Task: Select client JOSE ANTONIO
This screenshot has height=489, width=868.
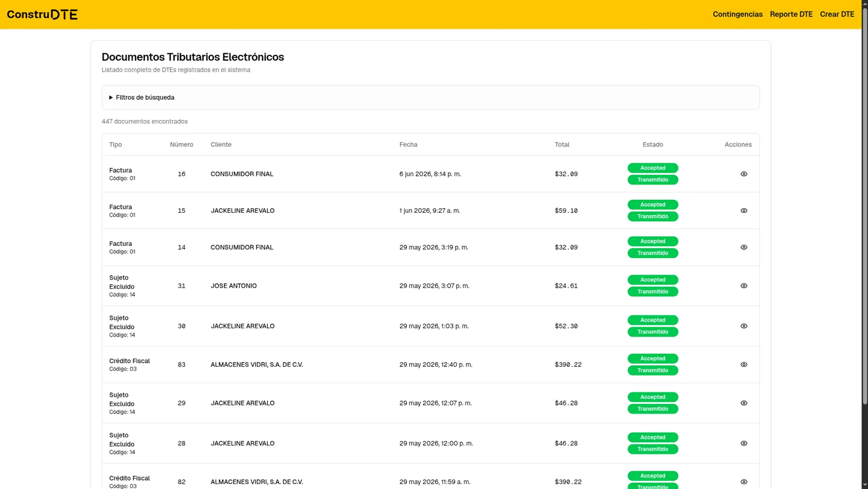Action: click(x=233, y=286)
